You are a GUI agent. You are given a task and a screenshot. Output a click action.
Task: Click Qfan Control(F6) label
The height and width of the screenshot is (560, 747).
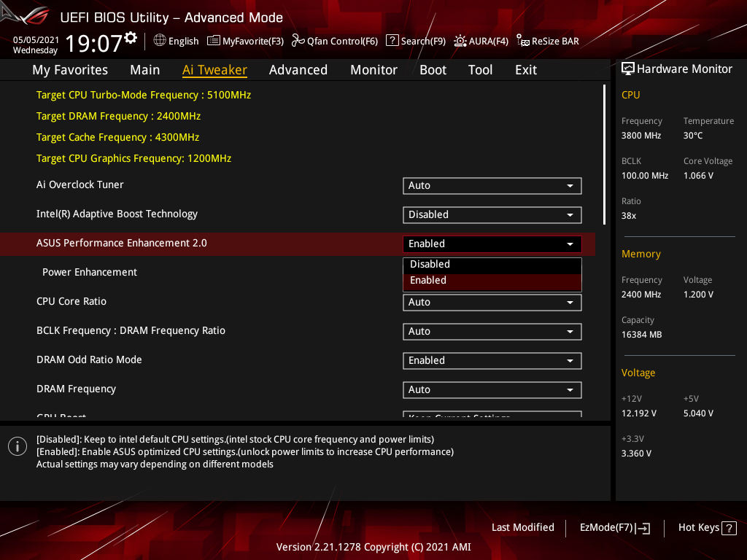pos(343,41)
